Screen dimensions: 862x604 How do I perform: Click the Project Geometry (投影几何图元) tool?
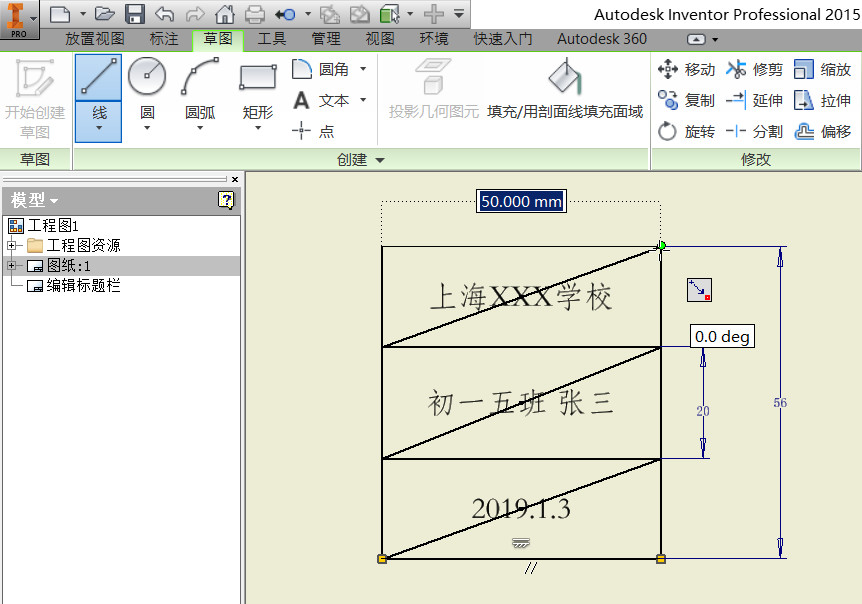tap(434, 89)
